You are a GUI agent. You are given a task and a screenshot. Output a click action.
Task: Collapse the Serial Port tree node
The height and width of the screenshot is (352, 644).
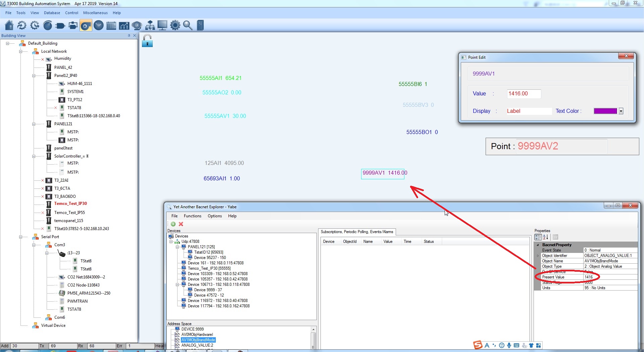pos(20,237)
